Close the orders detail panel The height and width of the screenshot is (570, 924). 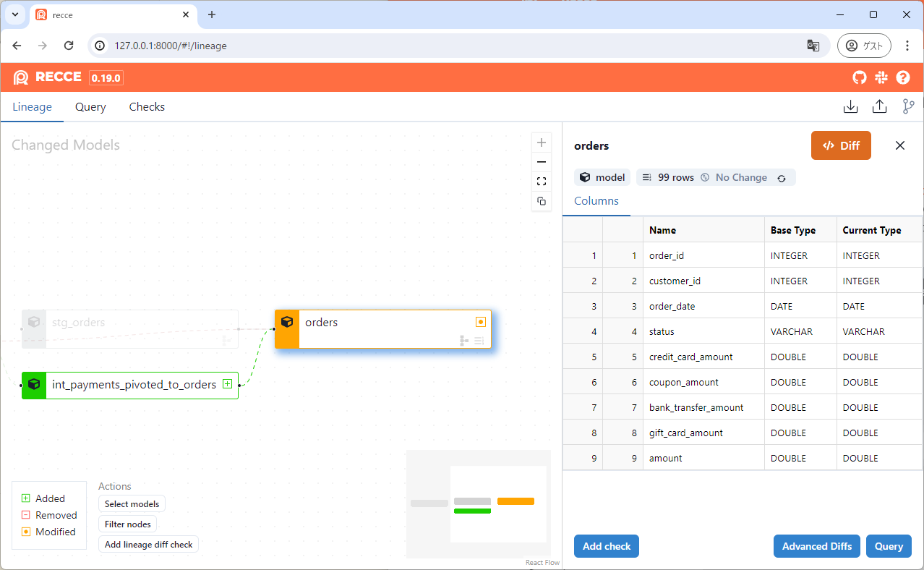click(x=900, y=145)
